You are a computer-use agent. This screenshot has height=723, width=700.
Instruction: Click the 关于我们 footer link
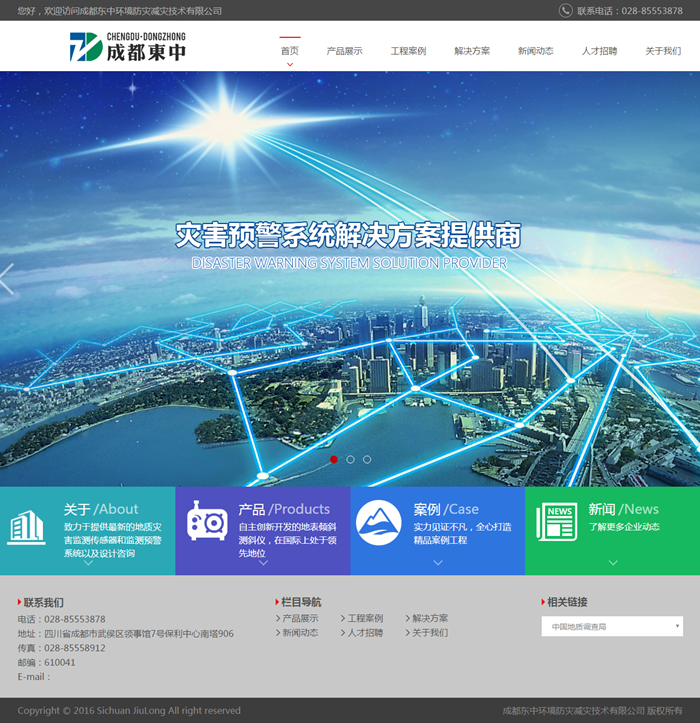(x=430, y=633)
